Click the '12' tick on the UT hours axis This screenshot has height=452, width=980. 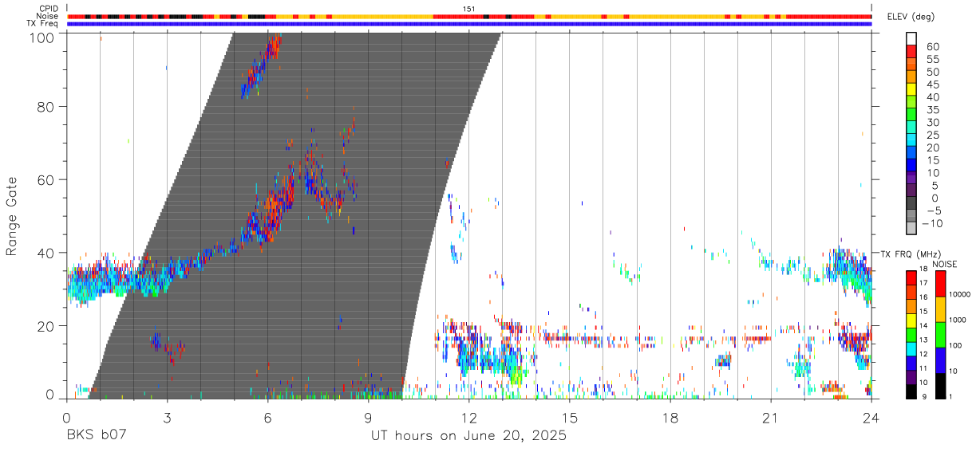(468, 417)
